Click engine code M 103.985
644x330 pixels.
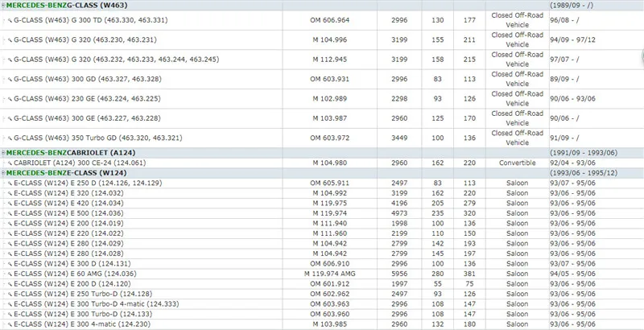330,324
